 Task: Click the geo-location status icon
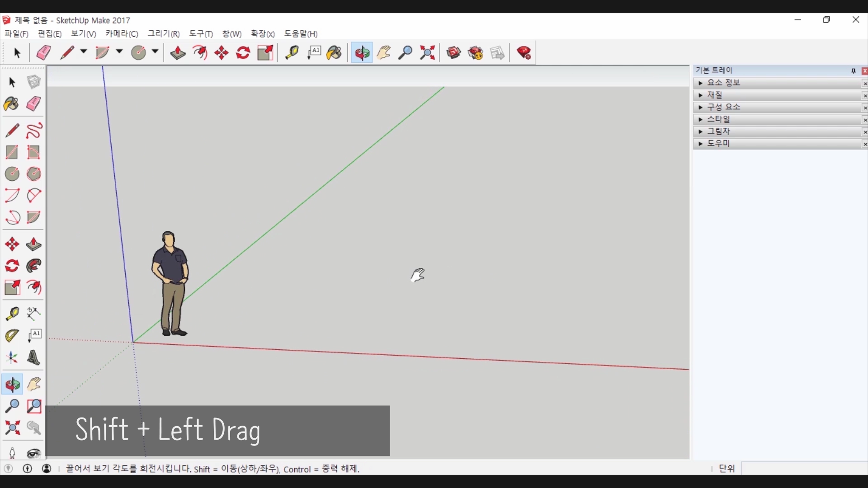pyautogui.click(x=8, y=469)
